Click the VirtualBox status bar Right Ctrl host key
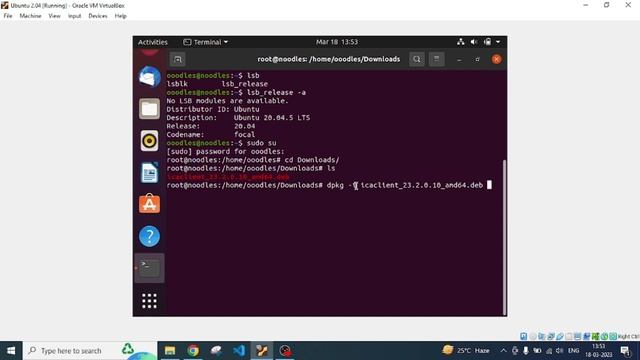 click(x=628, y=336)
